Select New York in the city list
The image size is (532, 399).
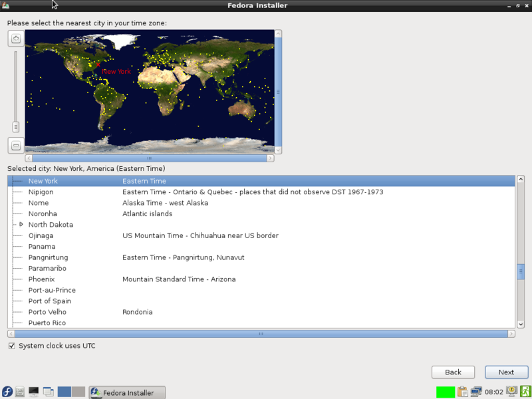[x=261, y=181]
